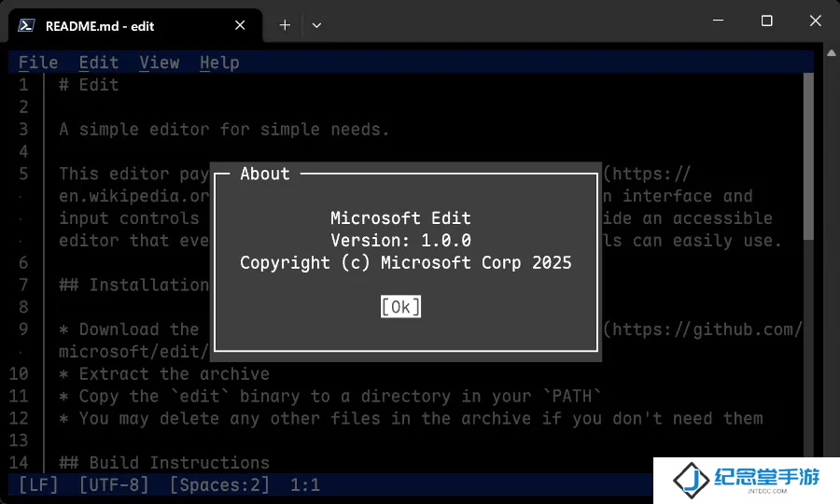Open the File menu
The width and height of the screenshot is (840, 504).
pos(38,63)
